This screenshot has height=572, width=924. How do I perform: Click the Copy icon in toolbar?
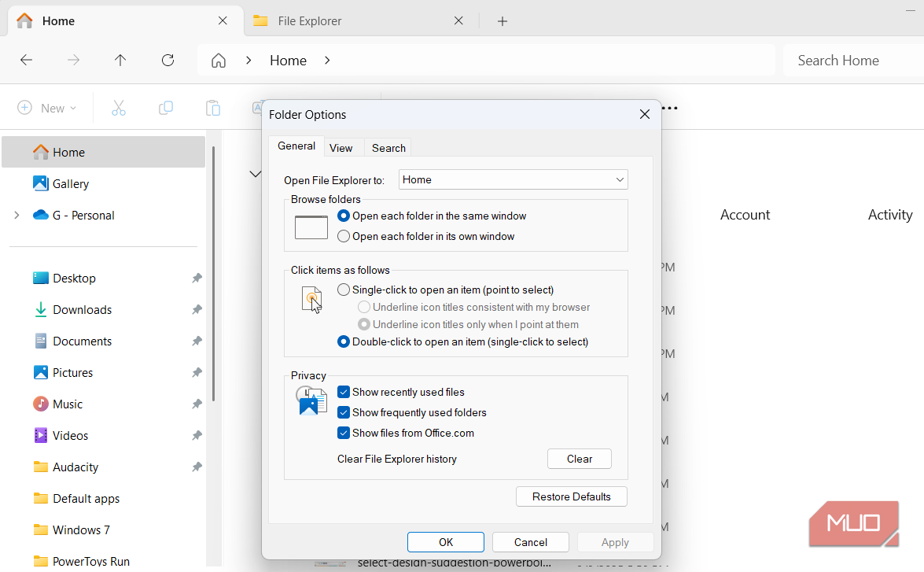coord(166,108)
